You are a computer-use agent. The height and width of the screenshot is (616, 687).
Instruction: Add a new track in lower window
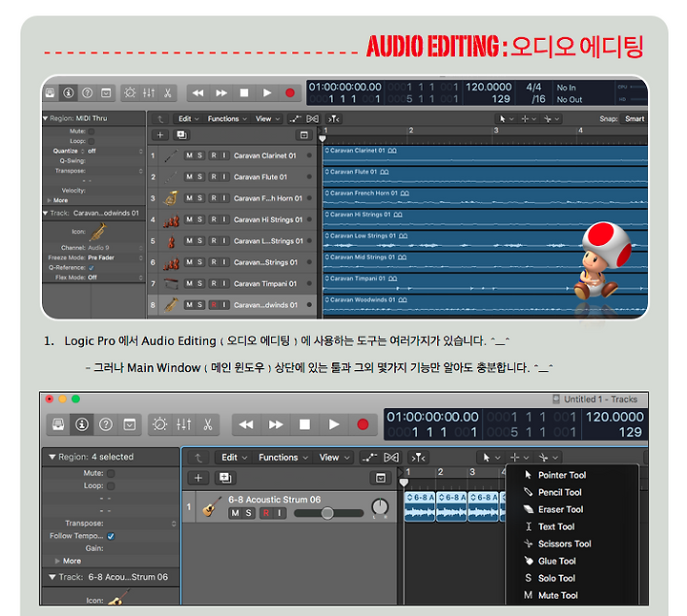point(198,478)
